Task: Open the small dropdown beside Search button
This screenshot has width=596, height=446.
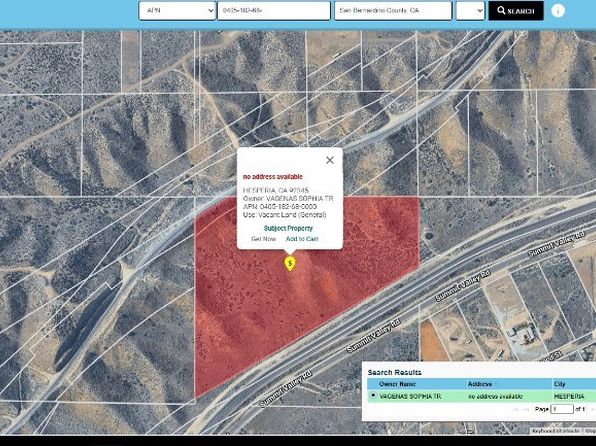Action: tap(470, 11)
